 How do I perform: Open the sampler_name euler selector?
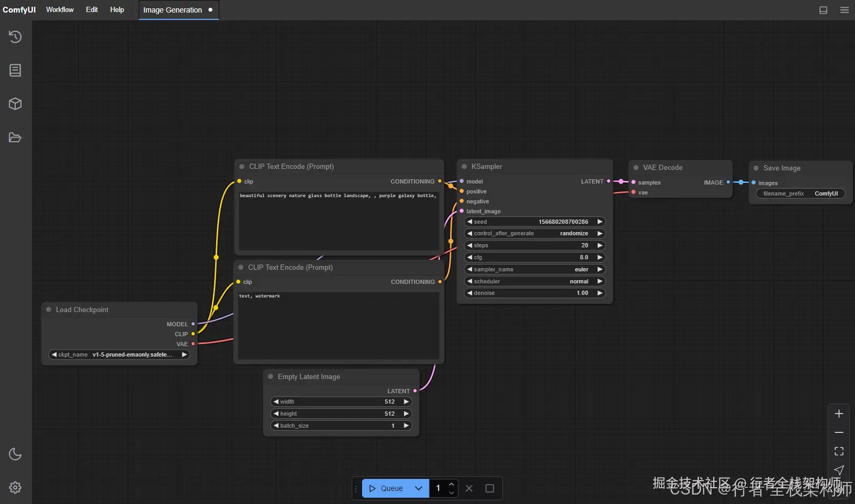click(535, 269)
